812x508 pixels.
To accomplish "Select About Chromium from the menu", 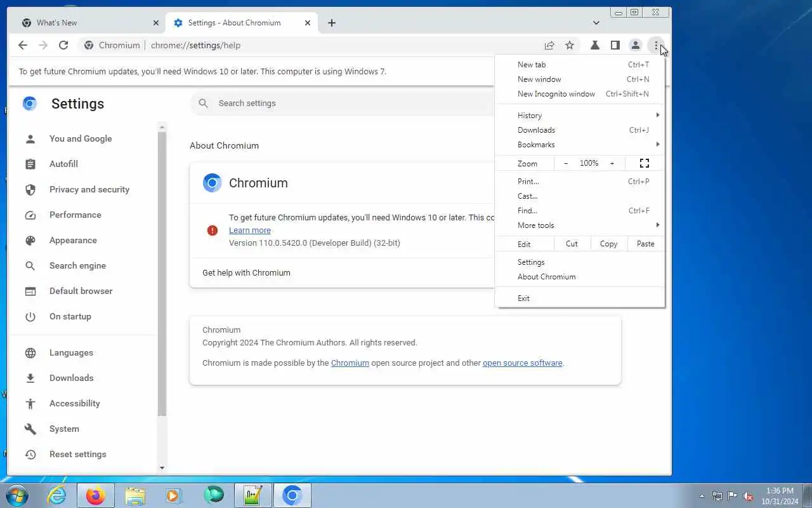I will tap(580, 276).
